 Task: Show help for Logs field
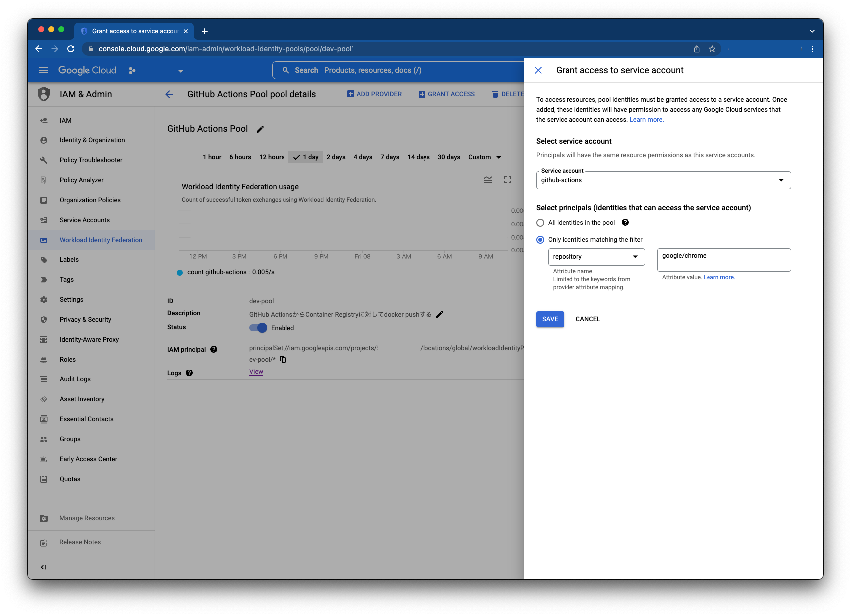pyautogui.click(x=189, y=373)
